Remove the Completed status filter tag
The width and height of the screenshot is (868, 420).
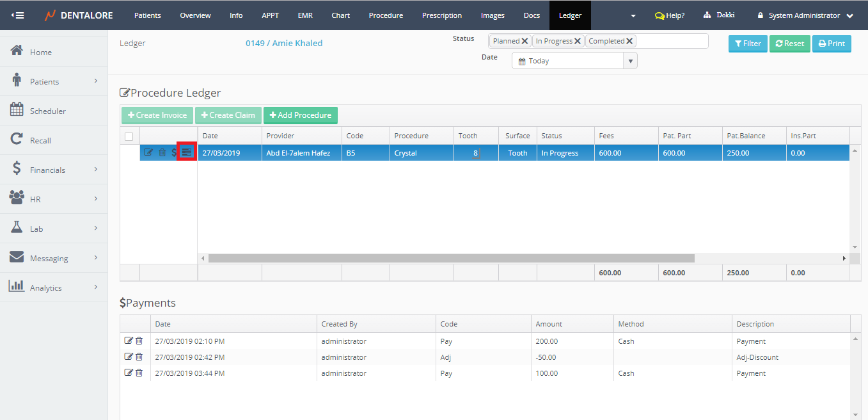point(629,41)
